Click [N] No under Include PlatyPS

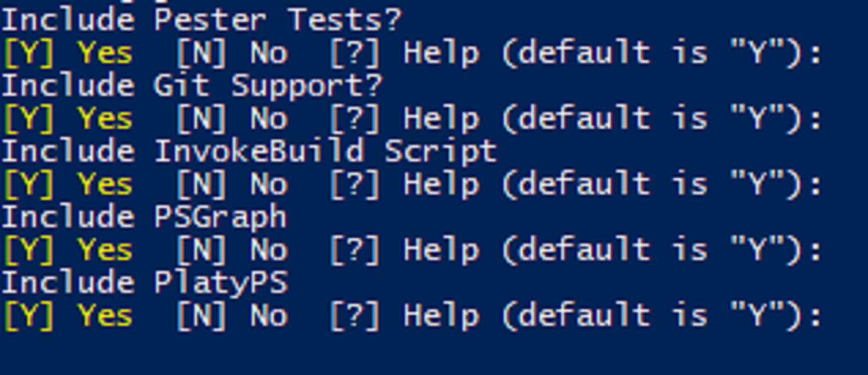[x=232, y=316]
